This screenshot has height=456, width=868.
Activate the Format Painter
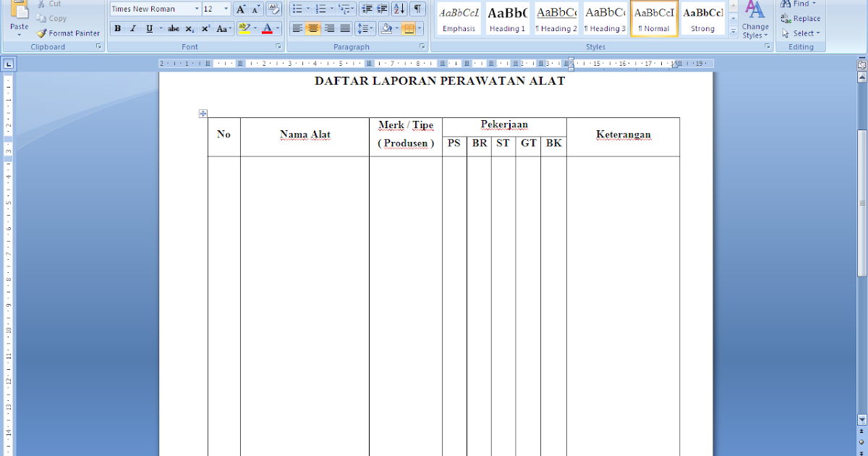pos(68,33)
